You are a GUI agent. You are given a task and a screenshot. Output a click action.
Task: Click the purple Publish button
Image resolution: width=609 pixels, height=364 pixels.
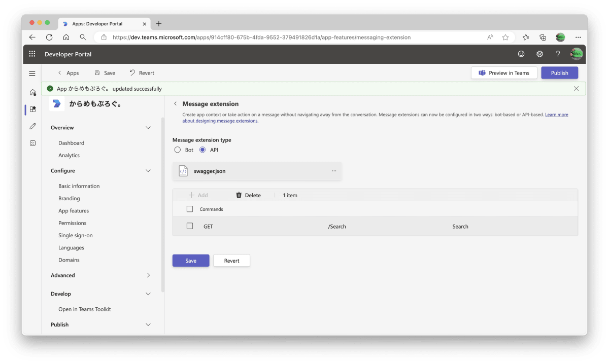tap(560, 73)
